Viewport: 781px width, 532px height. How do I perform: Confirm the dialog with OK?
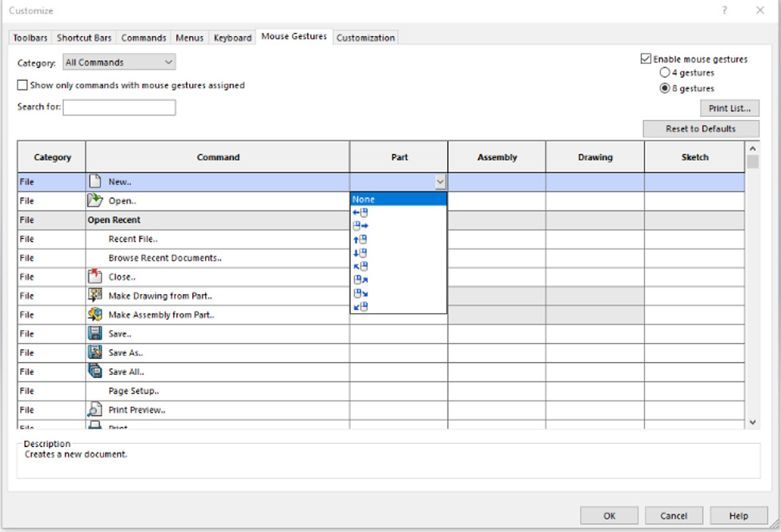click(609, 515)
